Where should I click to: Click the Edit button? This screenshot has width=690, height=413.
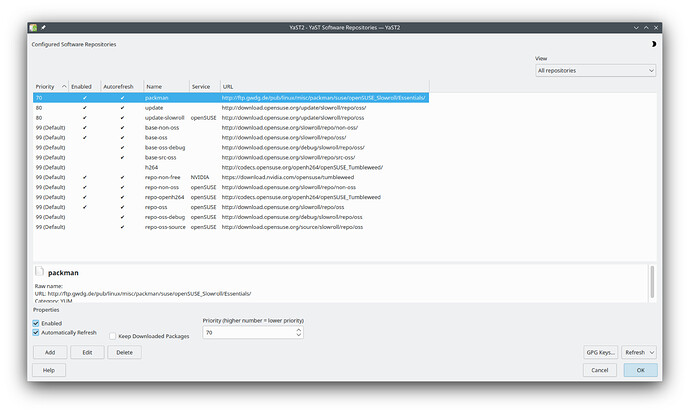(87, 352)
